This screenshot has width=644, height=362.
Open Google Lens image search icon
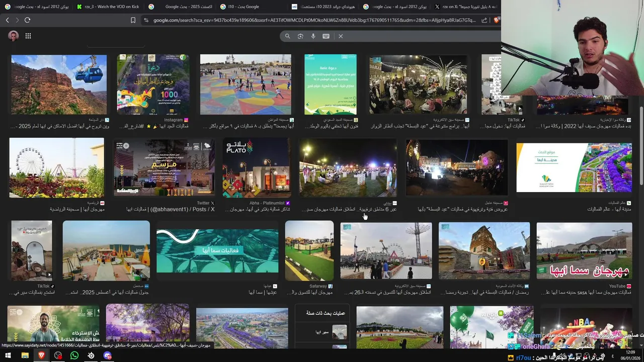(300, 36)
